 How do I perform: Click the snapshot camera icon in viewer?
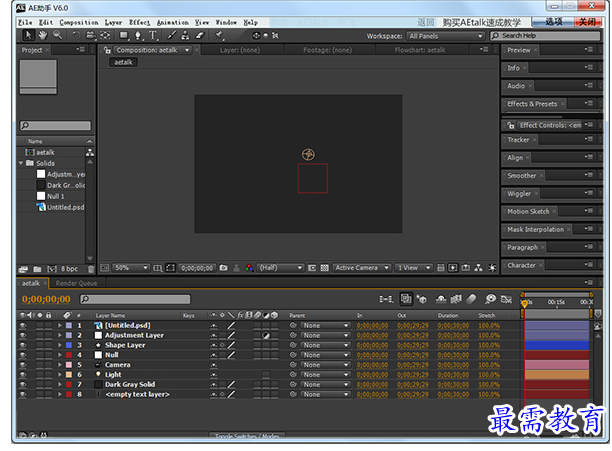click(x=224, y=268)
